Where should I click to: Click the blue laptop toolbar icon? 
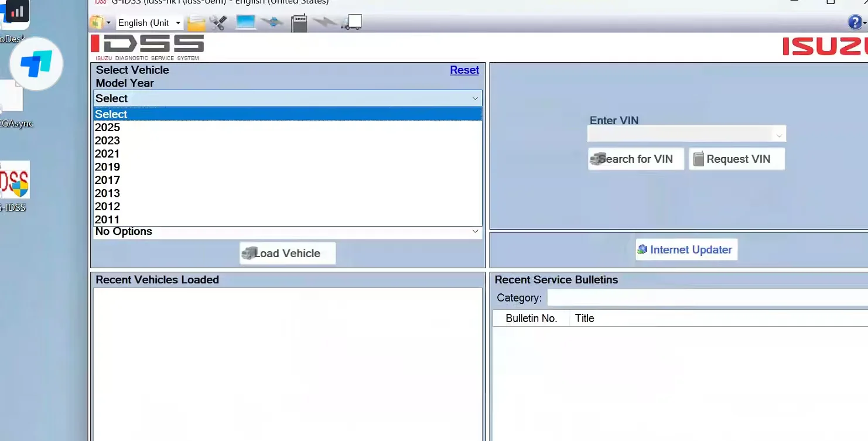246,22
